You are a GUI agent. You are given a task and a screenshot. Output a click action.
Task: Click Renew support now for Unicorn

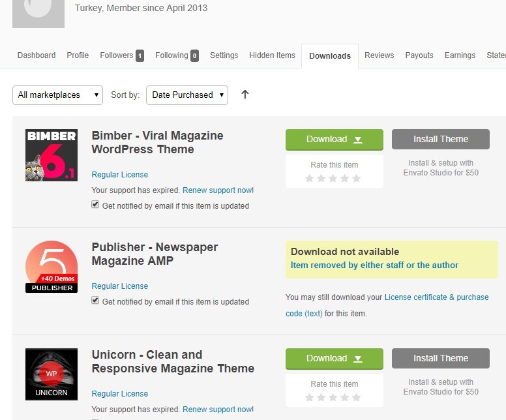218,410
